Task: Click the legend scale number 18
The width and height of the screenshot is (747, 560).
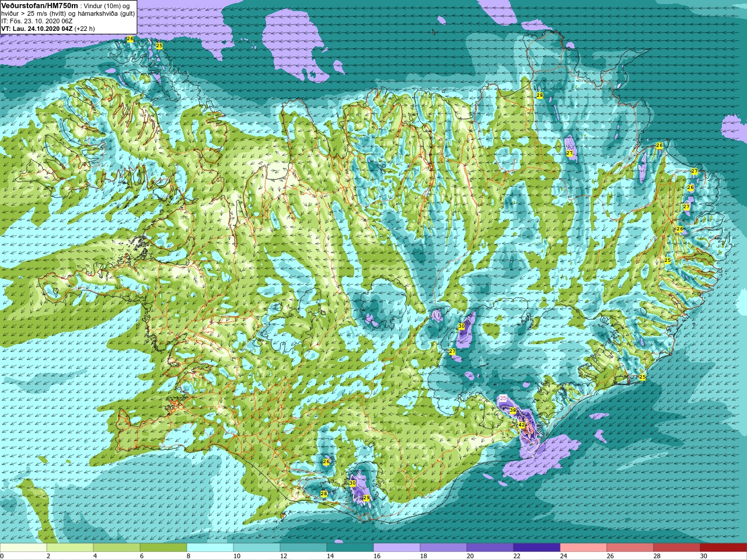Action: (x=424, y=556)
